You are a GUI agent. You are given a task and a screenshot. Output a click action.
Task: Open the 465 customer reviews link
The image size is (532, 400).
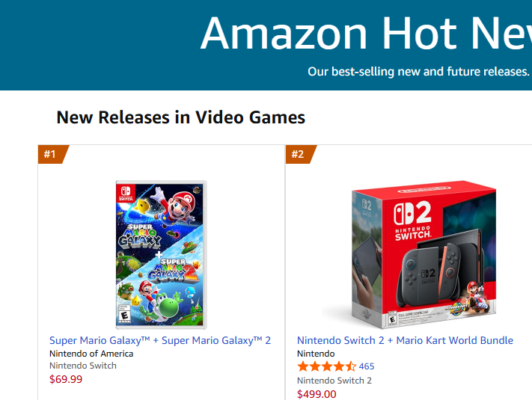(367, 366)
